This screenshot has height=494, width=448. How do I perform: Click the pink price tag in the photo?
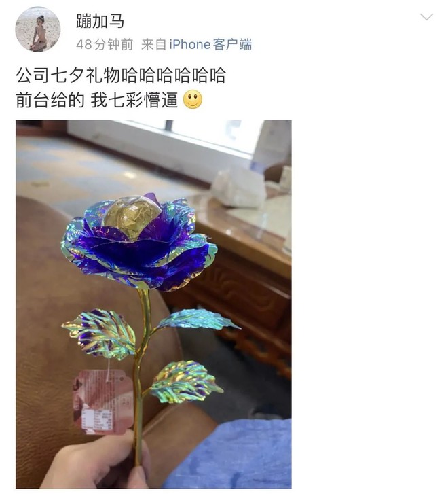[102, 402]
